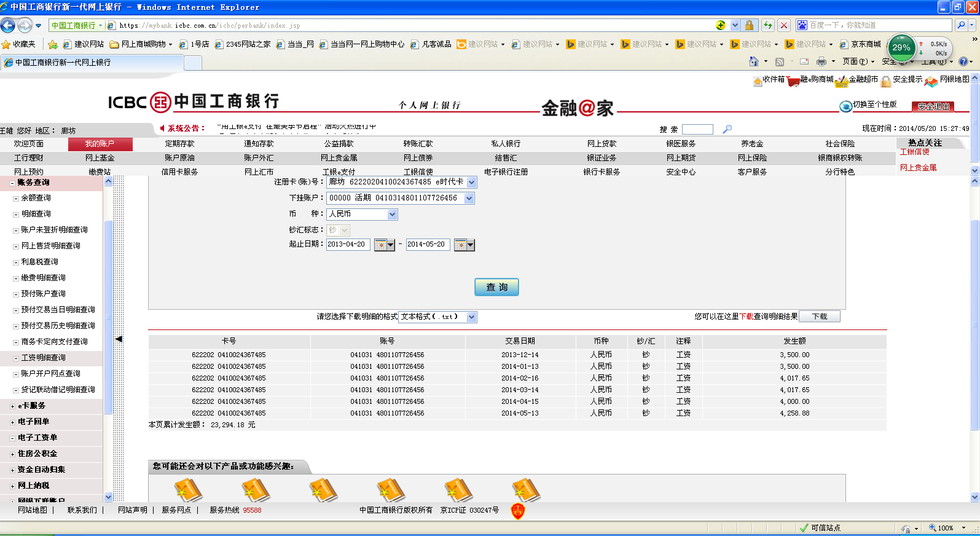Open the 金融超市 basket icon
Screen dimensions: 980x536
[841, 81]
